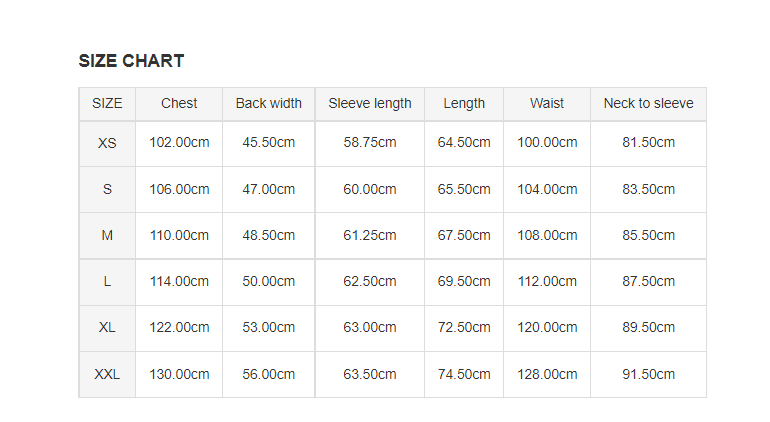Click the S size row label
This screenshot has width=770, height=422.
coord(107,190)
